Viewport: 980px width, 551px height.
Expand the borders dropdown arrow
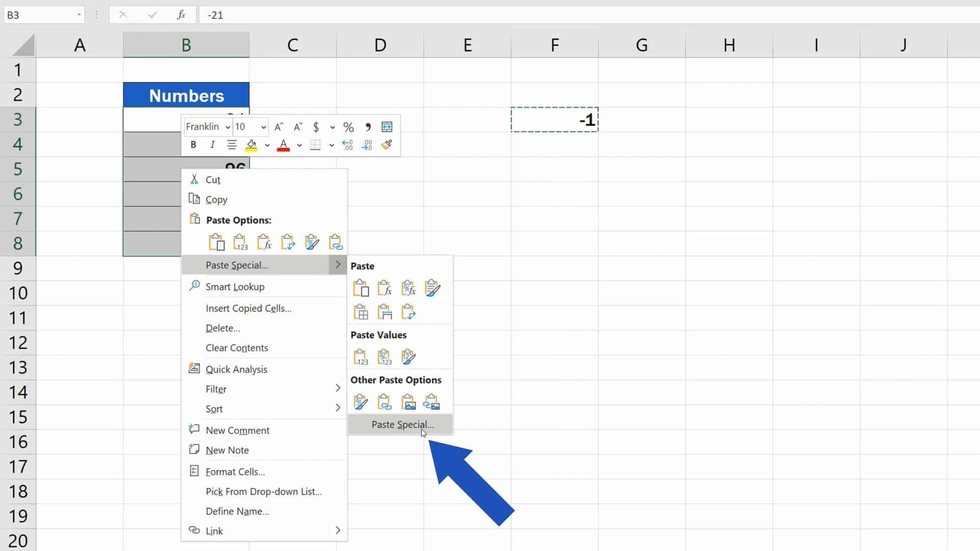(332, 145)
